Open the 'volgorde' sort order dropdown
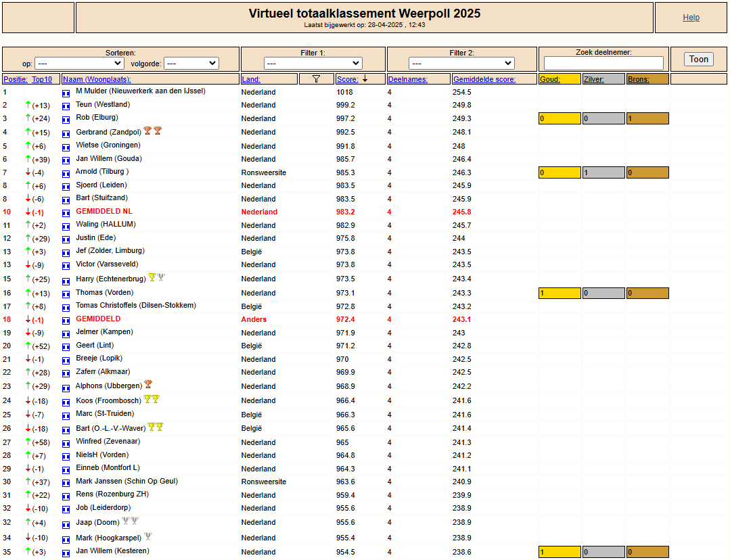Image resolution: width=730 pixels, height=560 pixels. point(191,64)
